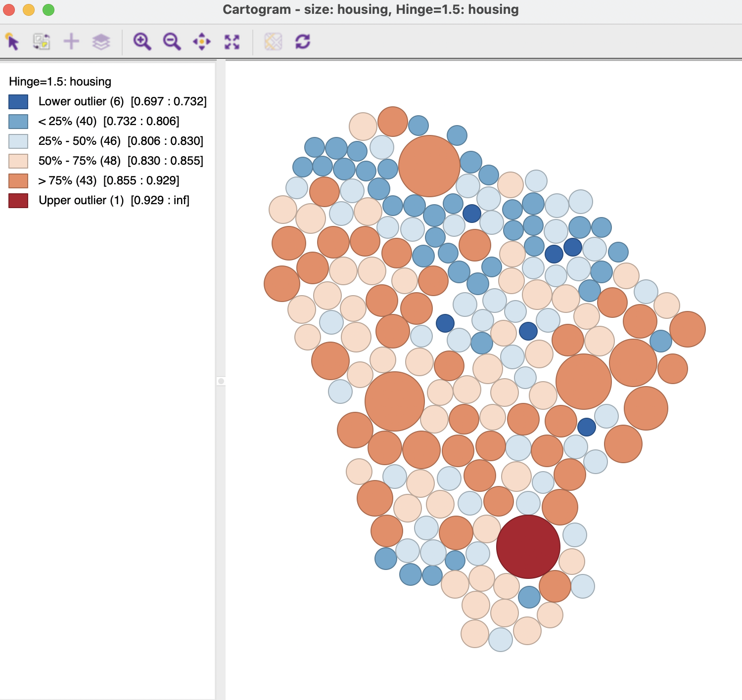
Task: Click the '50% - 75% (48)' legend label
Action: pyautogui.click(x=80, y=161)
